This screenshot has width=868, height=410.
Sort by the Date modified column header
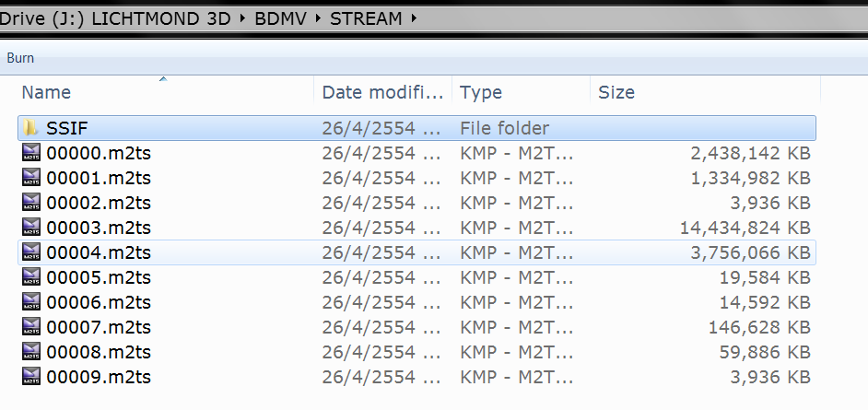coord(381,92)
